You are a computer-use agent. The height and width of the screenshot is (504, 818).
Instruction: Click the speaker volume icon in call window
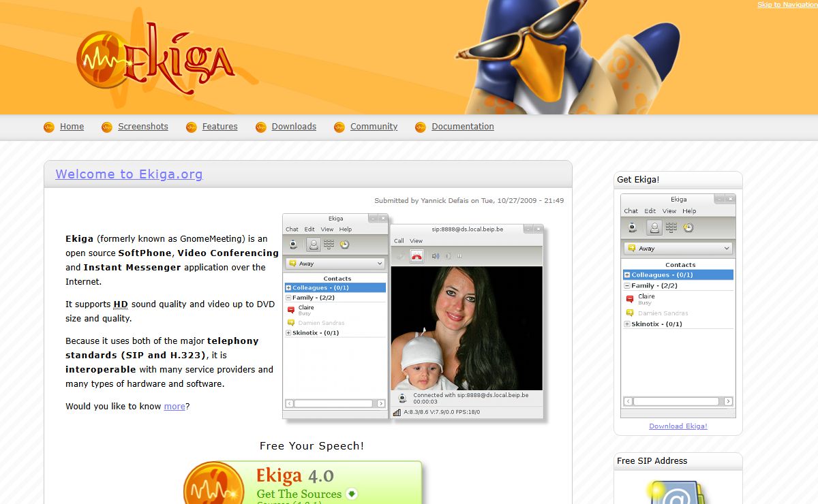(x=436, y=256)
